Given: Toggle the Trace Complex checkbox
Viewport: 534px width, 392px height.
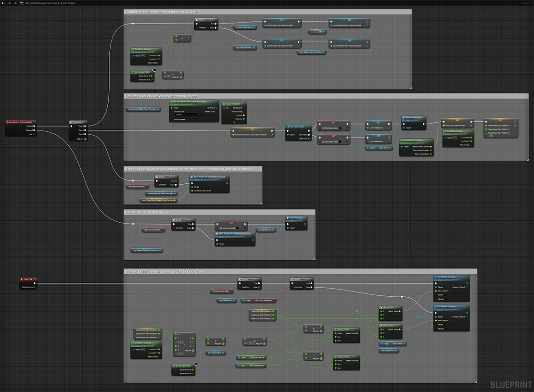Looking at the screenshot, I should 187,120.
